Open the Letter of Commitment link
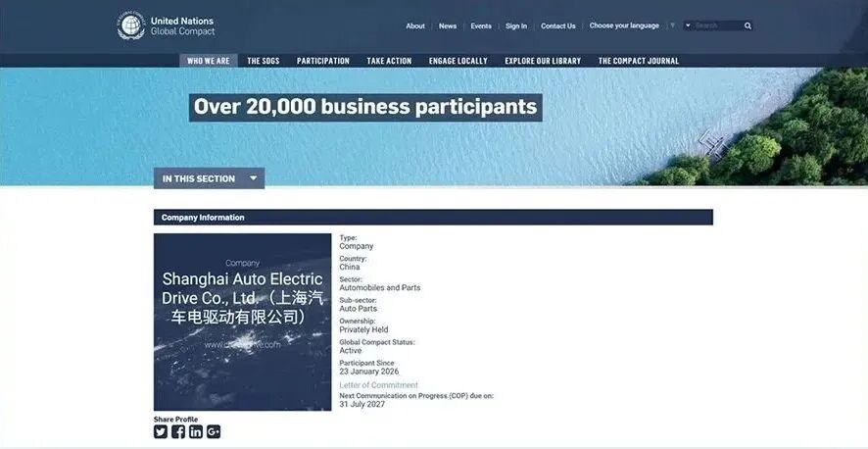Image resolution: width=868 pixels, height=449 pixels. 378,385
